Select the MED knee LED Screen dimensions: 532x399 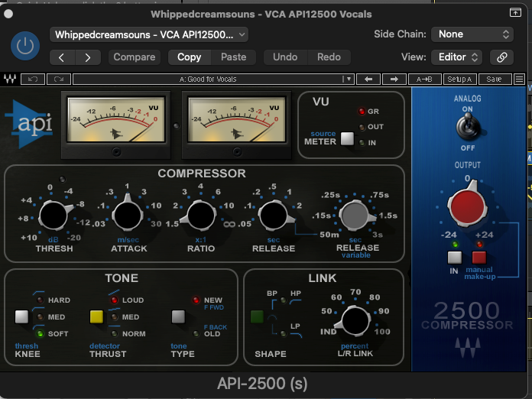pos(40,317)
